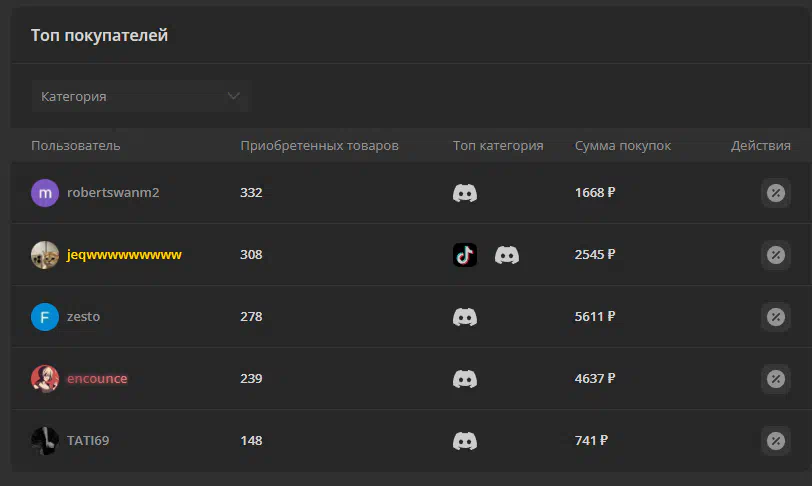Click discount icon for robertswanm2
Image resolution: width=812 pixels, height=486 pixels.
(775, 193)
